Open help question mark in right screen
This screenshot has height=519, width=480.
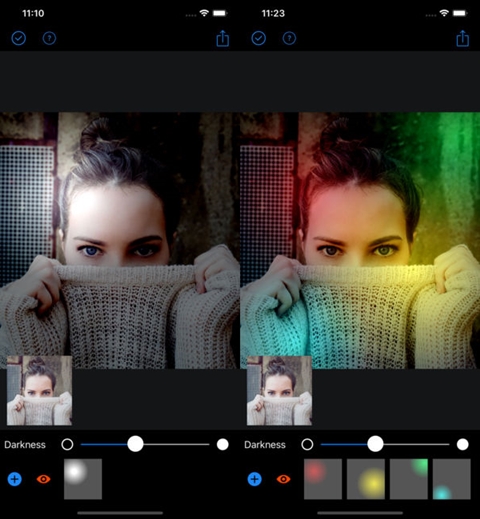point(289,38)
